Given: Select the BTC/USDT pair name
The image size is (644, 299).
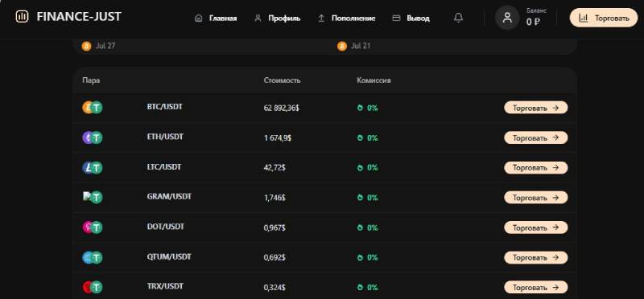Looking at the screenshot, I should (165, 107).
